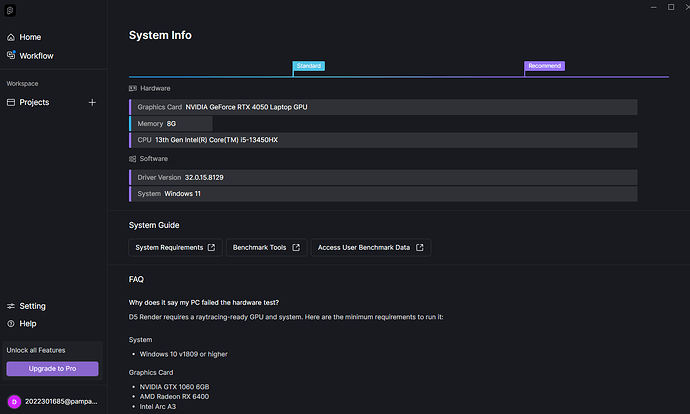Image resolution: width=690 pixels, height=414 pixels.
Task: Minimize the D5 Render window
Action: pos(628,7)
